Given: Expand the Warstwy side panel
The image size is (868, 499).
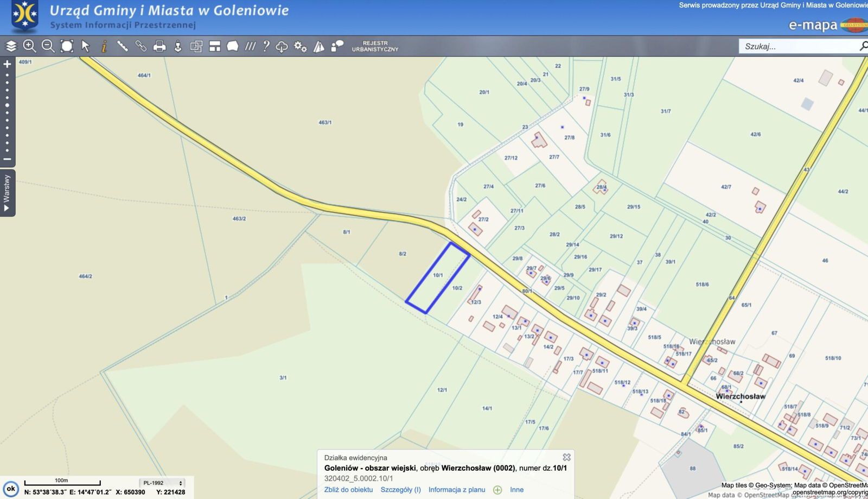Looking at the screenshot, I should click(x=7, y=193).
